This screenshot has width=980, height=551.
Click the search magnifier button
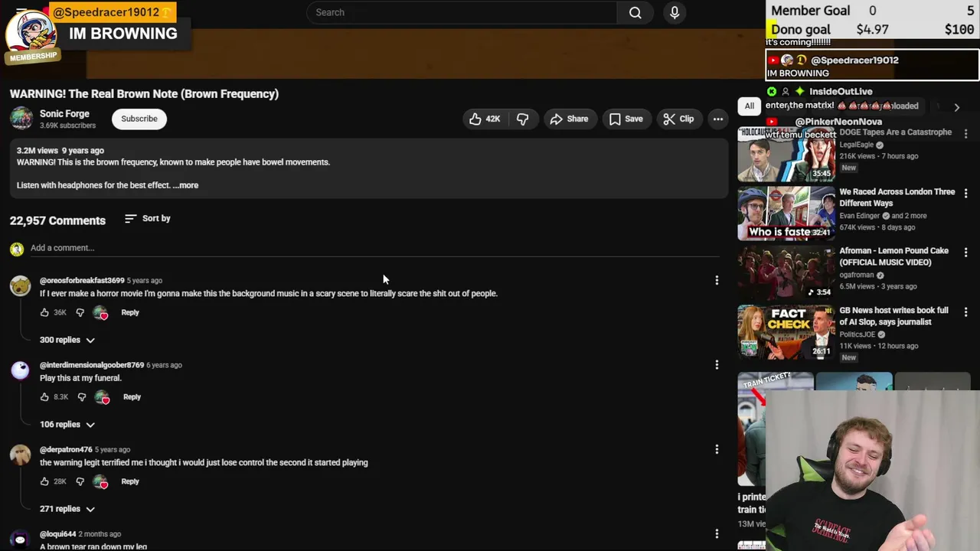[x=635, y=12]
